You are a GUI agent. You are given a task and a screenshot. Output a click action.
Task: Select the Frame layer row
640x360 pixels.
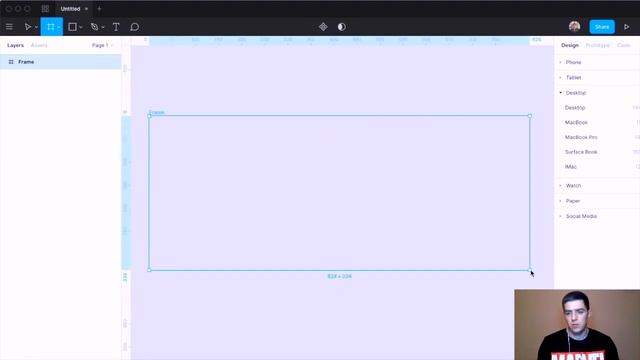coord(60,62)
